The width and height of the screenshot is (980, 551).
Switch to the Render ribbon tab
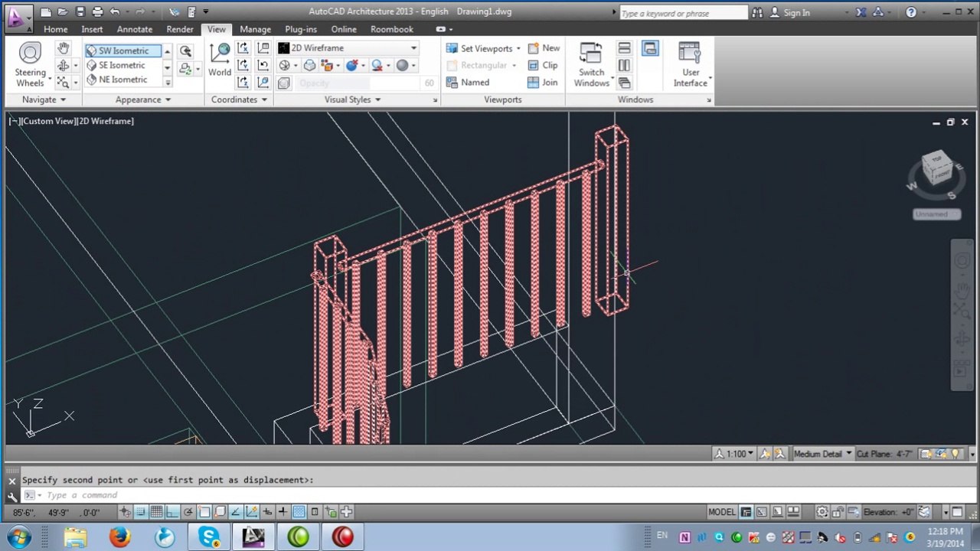pos(180,29)
